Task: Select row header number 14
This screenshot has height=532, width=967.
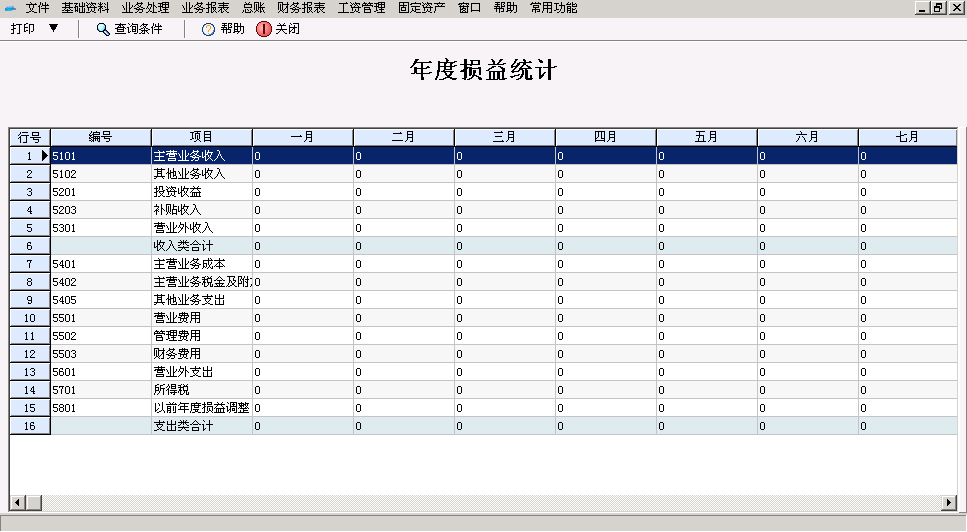Action: click(x=30, y=390)
